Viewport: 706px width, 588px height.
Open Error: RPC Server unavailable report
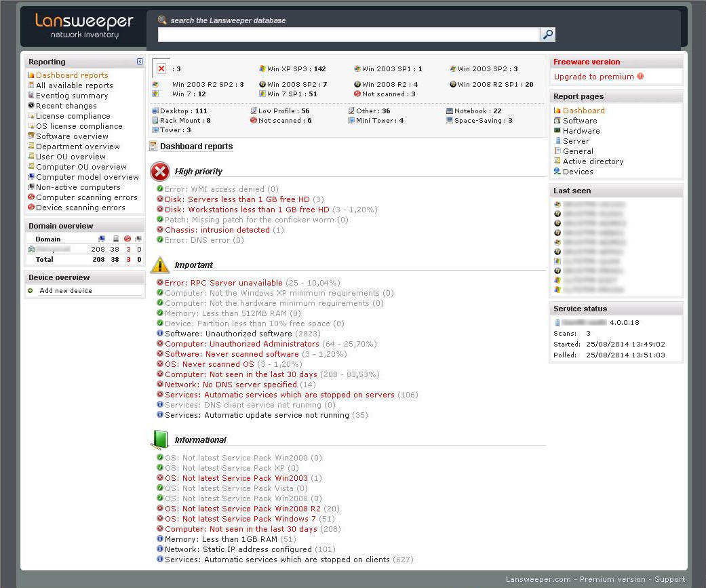click(x=223, y=283)
